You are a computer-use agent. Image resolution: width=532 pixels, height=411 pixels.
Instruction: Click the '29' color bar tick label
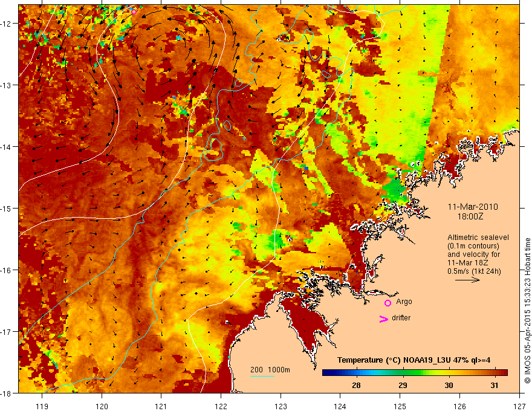click(403, 385)
